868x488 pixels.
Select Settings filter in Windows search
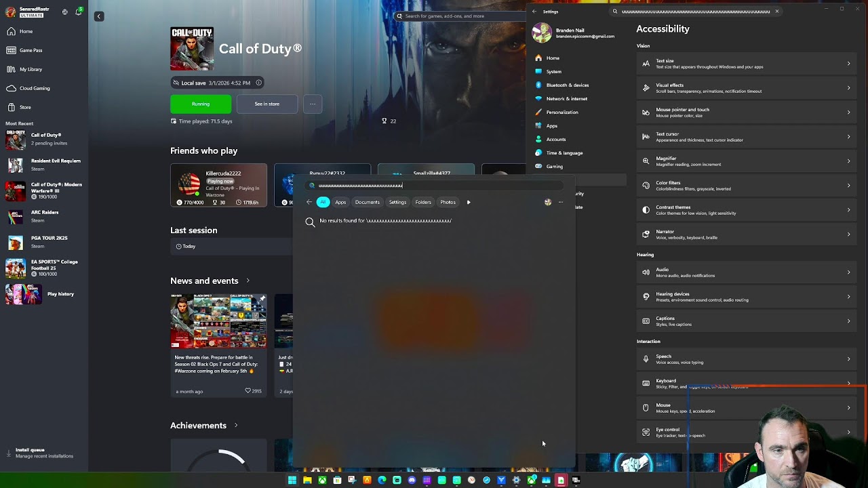397,202
